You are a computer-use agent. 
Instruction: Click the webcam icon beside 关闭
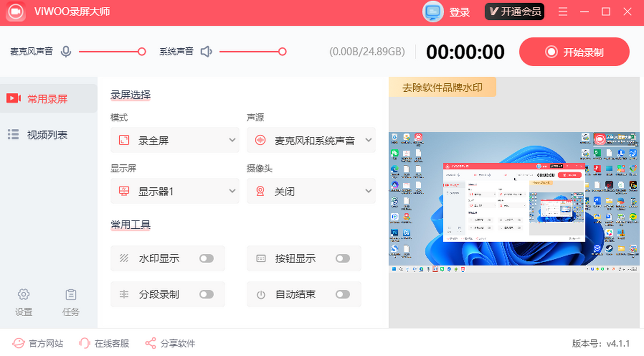260,191
